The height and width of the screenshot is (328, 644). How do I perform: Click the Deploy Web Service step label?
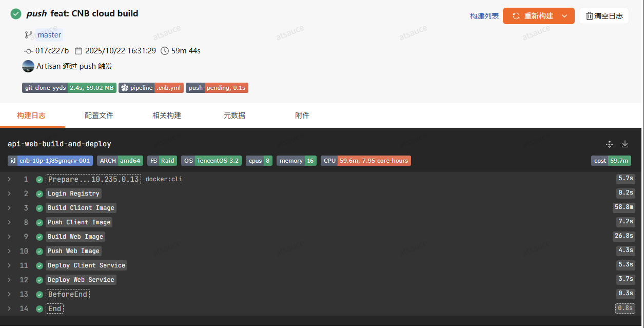click(x=81, y=280)
